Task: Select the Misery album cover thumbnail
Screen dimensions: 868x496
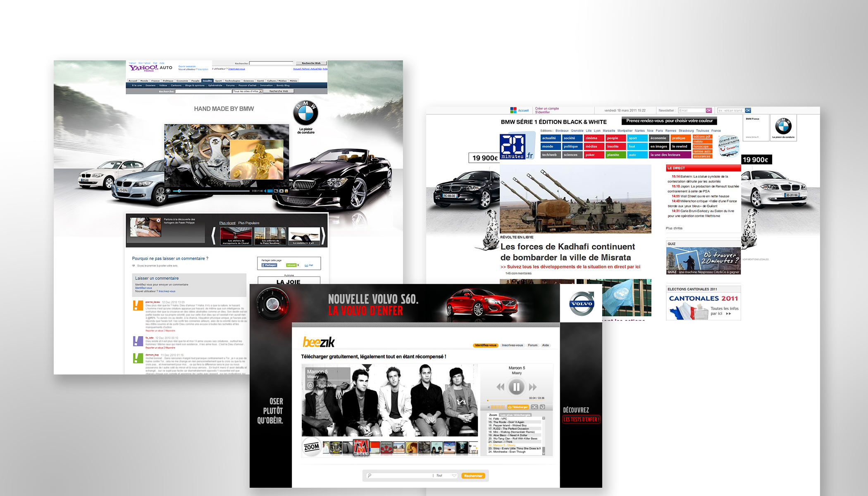Action: tap(361, 448)
